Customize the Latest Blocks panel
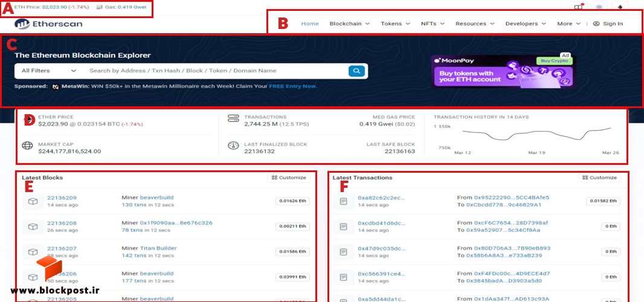This screenshot has width=644, height=302. pos(289,178)
